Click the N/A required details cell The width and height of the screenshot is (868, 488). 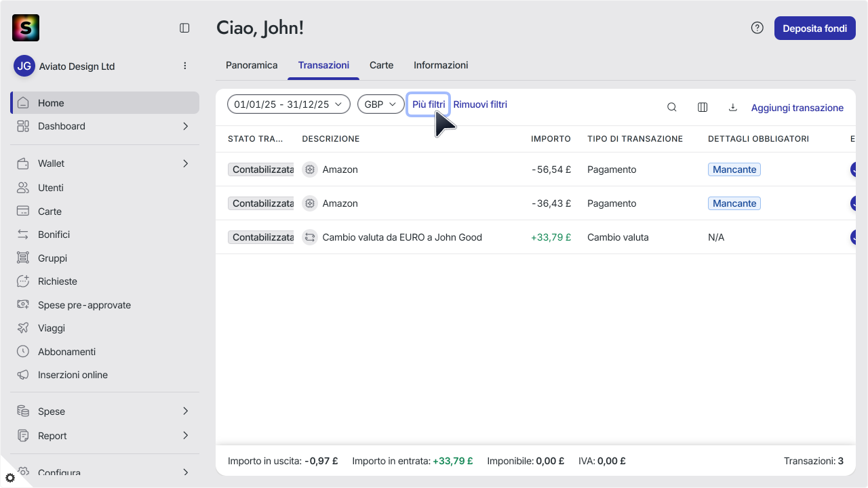coord(716,237)
